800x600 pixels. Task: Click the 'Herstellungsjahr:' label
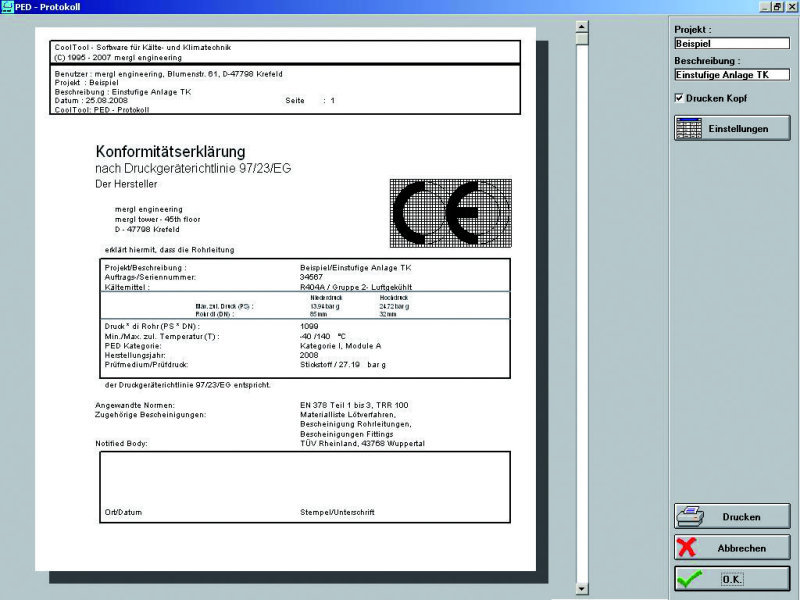[x=135, y=355]
